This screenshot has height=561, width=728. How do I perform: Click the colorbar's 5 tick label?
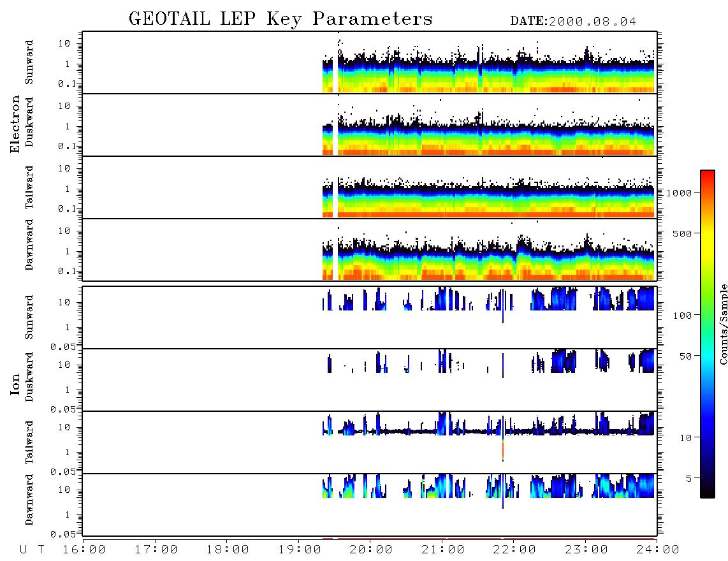point(688,478)
